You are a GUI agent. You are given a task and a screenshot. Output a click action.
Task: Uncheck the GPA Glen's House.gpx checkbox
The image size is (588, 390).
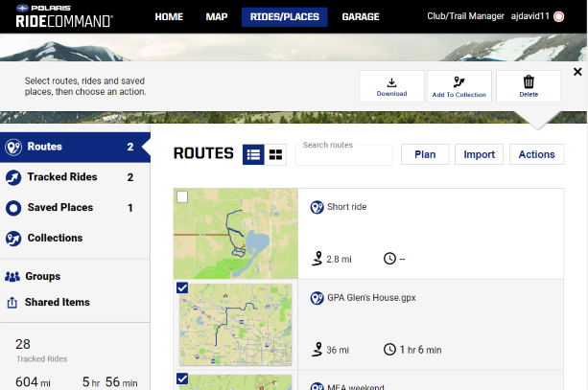(182, 288)
